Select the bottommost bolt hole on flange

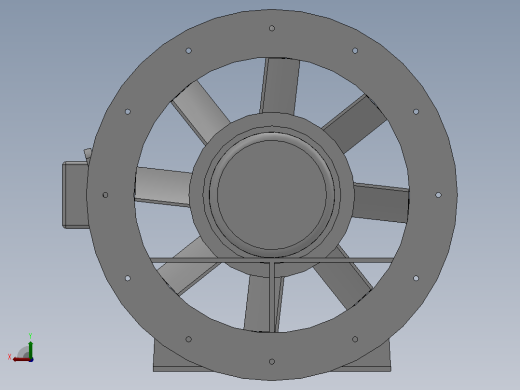point(272,362)
